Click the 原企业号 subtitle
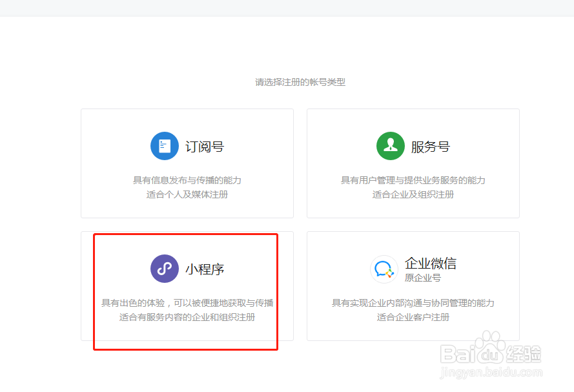The width and height of the screenshot is (574, 392). pyautogui.click(x=423, y=278)
